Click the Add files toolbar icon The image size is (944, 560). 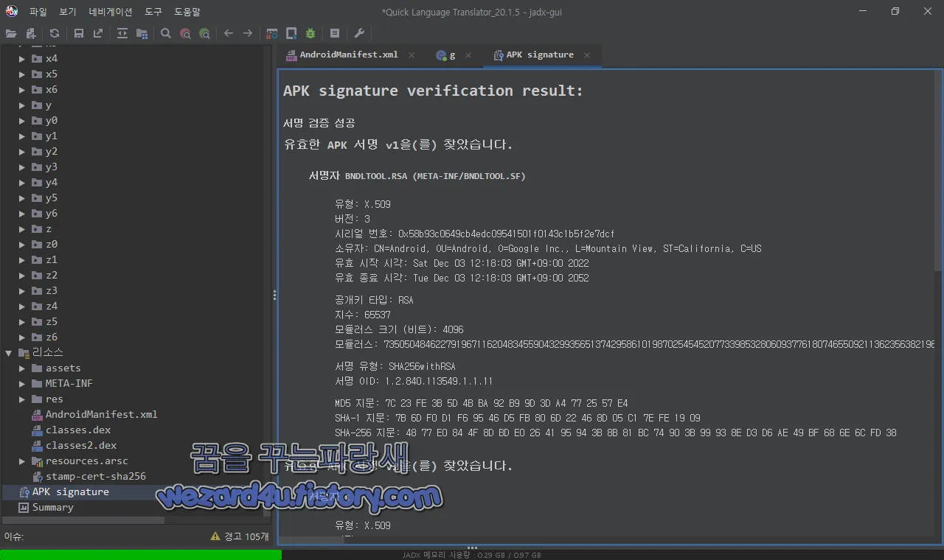click(x=31, y=33)
